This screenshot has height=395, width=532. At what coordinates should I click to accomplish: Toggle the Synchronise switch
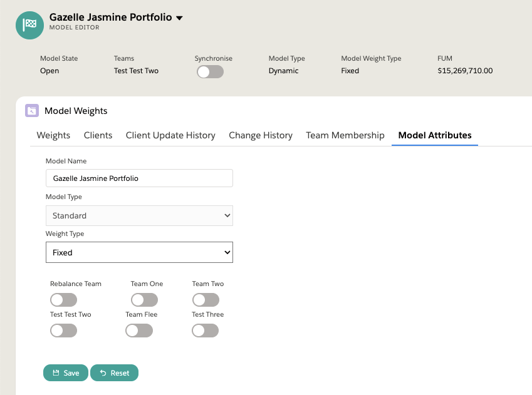pyautogui.click(x=210, y=72)
